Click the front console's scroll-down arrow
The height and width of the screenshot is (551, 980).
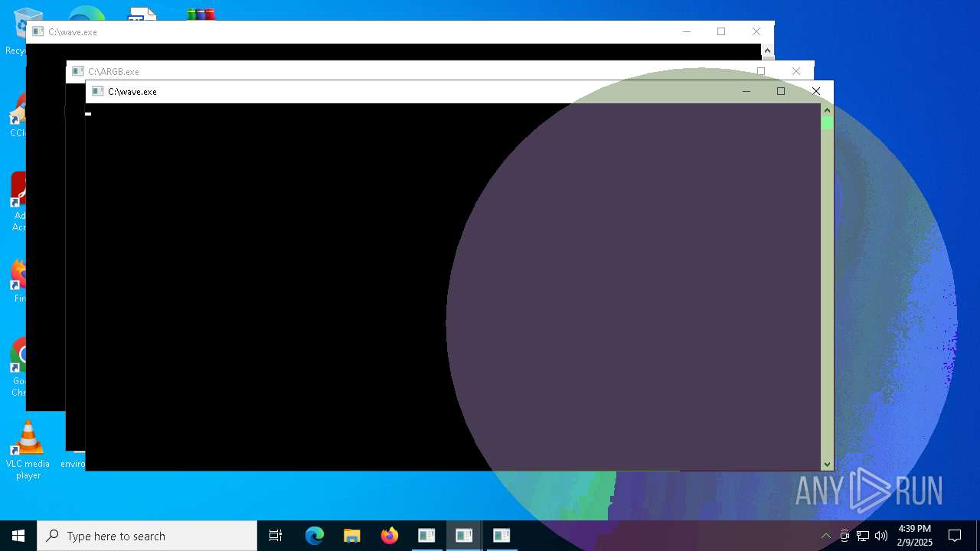(x=827, y=464)
